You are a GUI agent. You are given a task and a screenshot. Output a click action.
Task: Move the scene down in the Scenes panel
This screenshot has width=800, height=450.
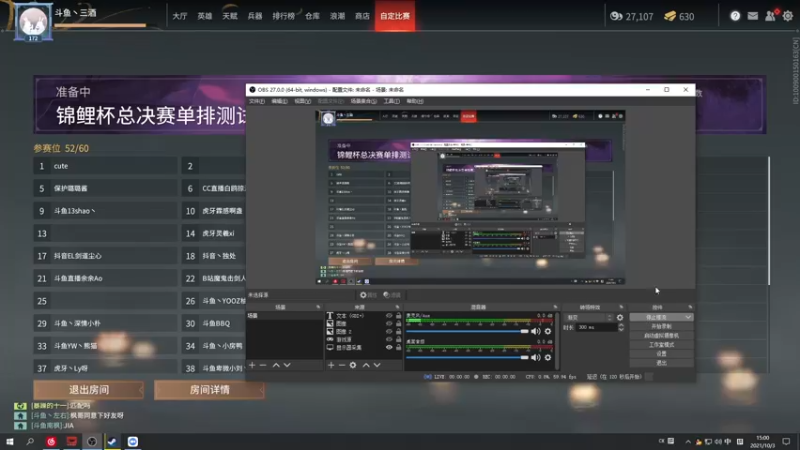287,365
